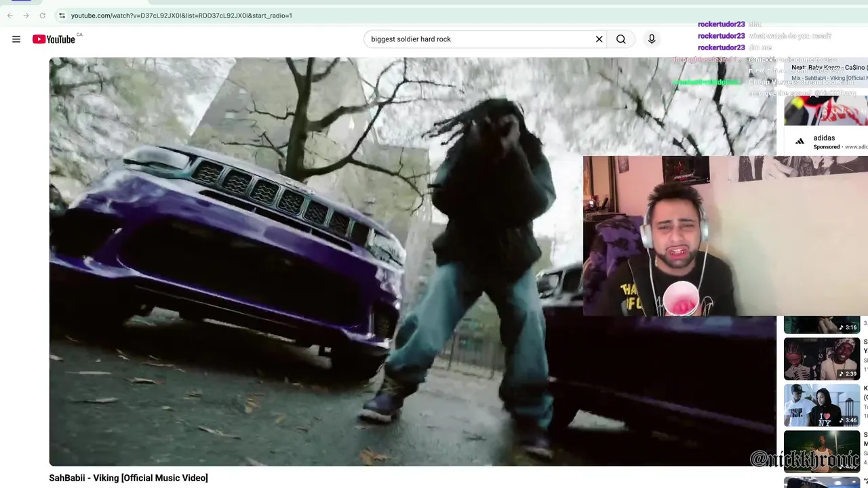Go back using the browser back arrow

click(10, 15)
